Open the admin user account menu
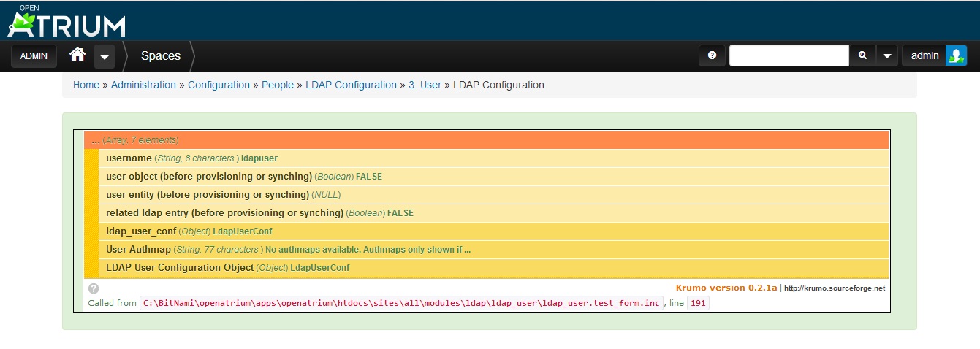 (924, 55)
